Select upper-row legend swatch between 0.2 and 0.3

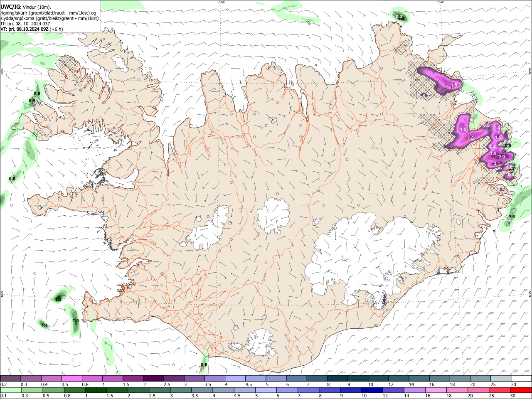pos(11,378)
